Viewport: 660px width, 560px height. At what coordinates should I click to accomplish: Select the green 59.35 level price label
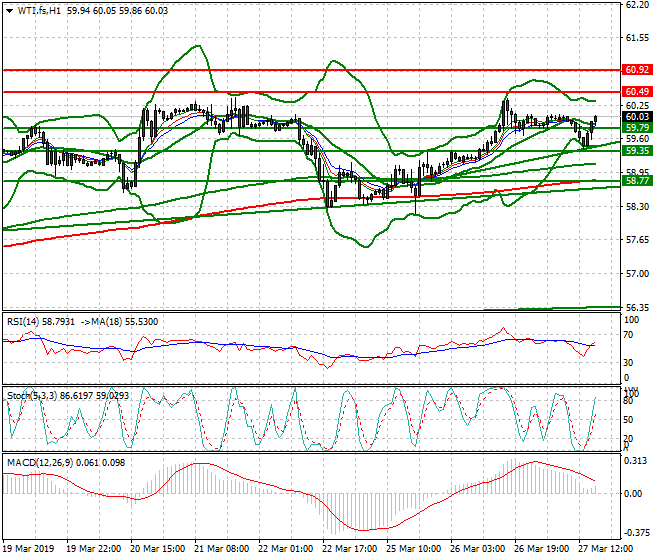coord(637,151)
